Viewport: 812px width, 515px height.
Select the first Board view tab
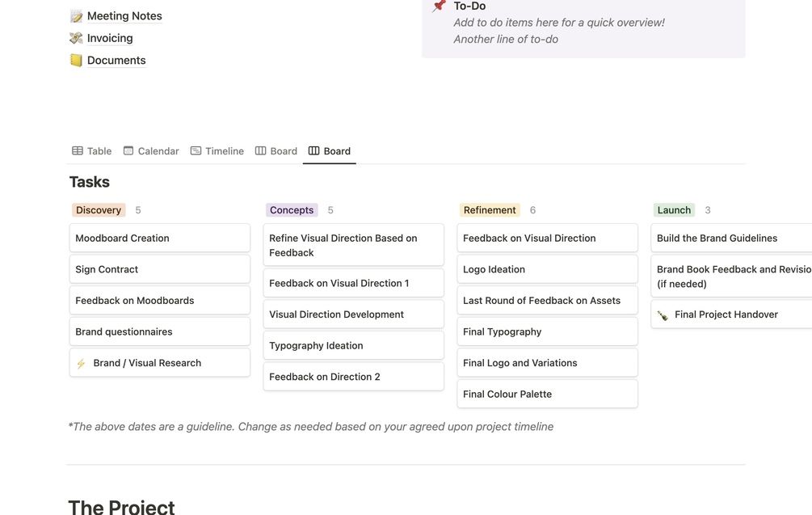pyautogui.click(x=276, y=151)
